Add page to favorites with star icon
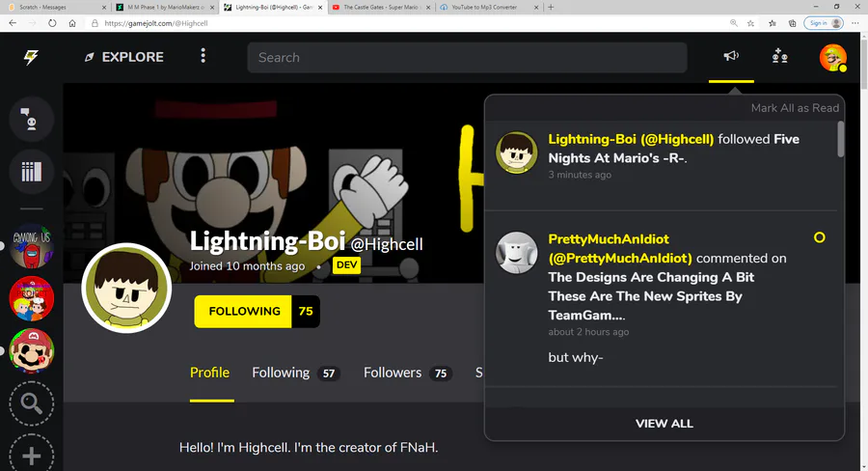868x471 pixels. click(x=750, y=23)
